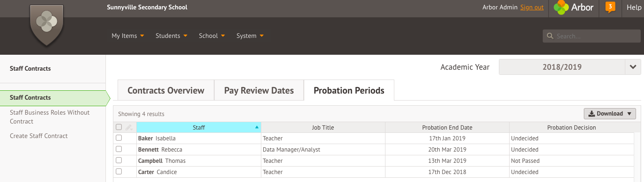Click the school shield crest logo
The width and height of the screenshot is (644, 182).
point(46,25)
